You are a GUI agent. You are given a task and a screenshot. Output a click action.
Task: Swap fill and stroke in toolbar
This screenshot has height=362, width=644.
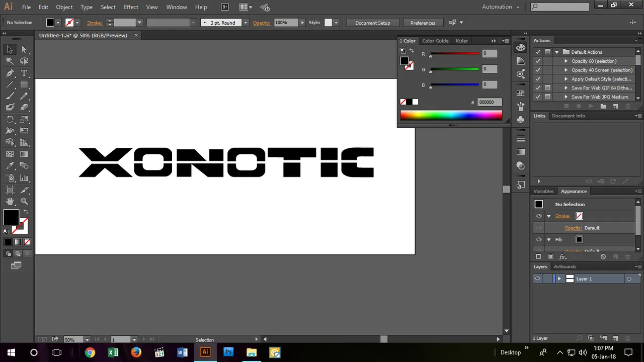26,212
